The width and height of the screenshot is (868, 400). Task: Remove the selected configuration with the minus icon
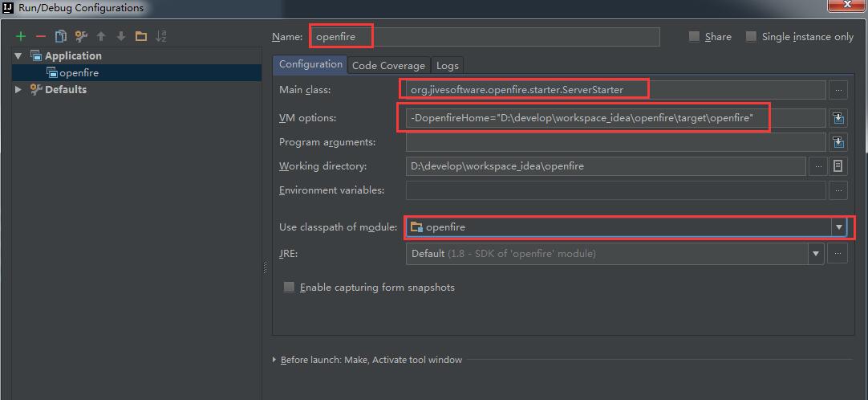coord(40,37)
